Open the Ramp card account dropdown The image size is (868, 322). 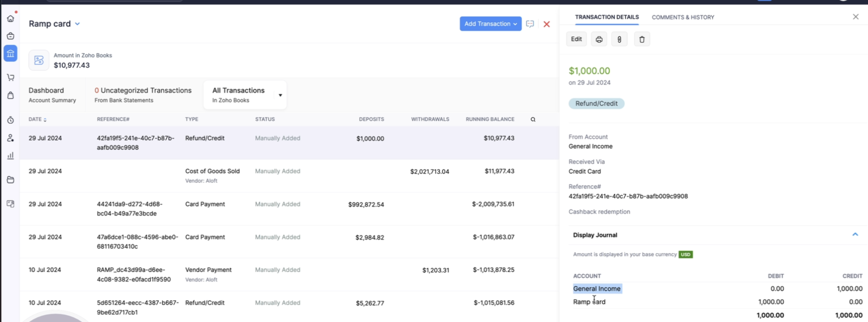(77, 24)
